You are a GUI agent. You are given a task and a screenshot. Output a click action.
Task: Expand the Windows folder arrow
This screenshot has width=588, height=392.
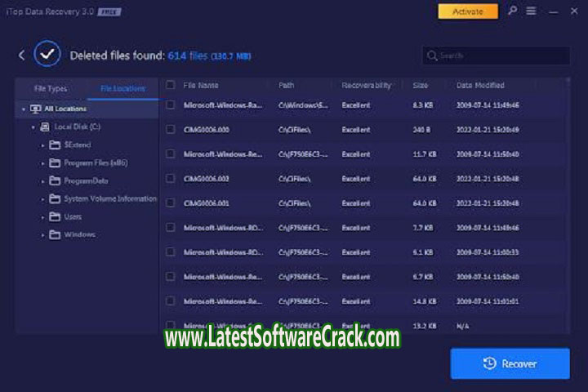(x=42, y=235)
